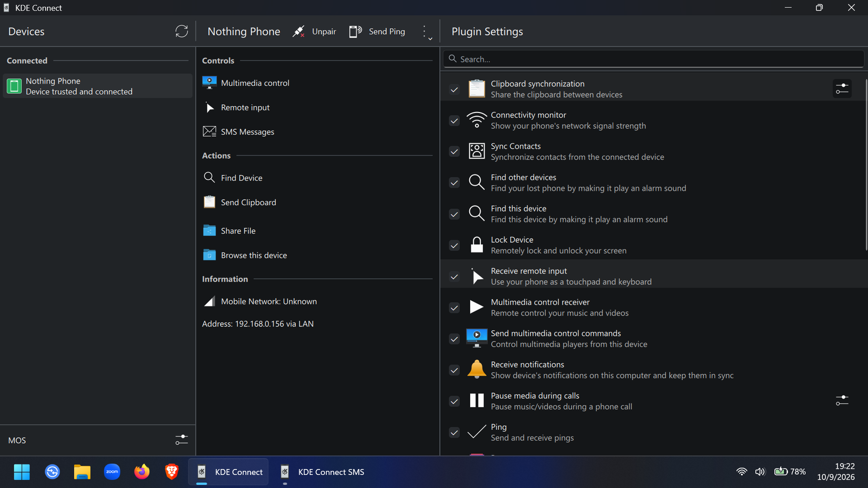Open SMS Messages
The image size is (868, 488).
pos(317,131)
